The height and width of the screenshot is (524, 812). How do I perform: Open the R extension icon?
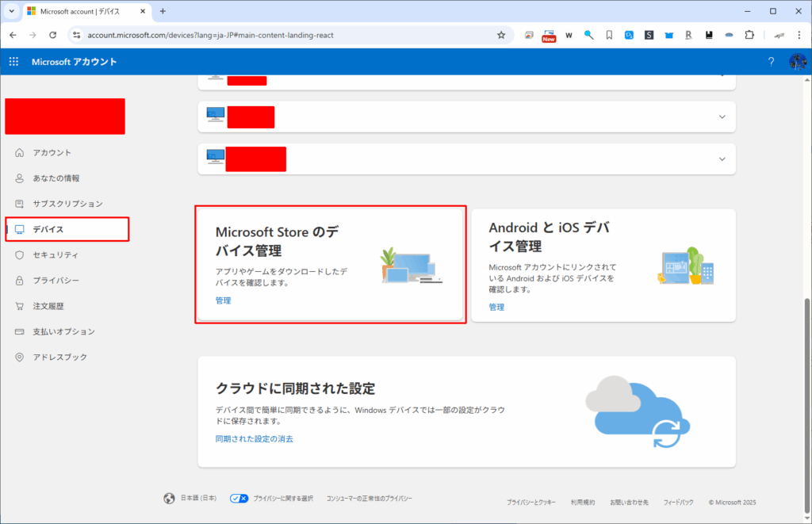click(688, 35)
